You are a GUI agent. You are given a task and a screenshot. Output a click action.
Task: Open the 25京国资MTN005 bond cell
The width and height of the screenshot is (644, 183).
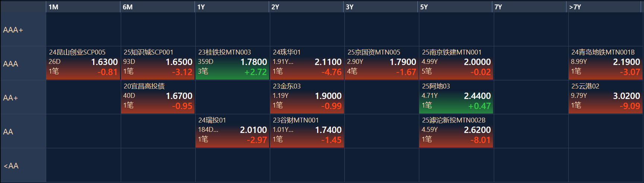[x=382, y=63]
